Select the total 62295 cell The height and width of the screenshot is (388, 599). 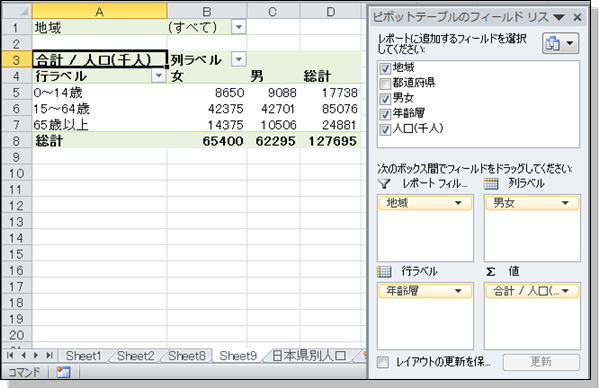pyautogui.click(x=273, y=141)
